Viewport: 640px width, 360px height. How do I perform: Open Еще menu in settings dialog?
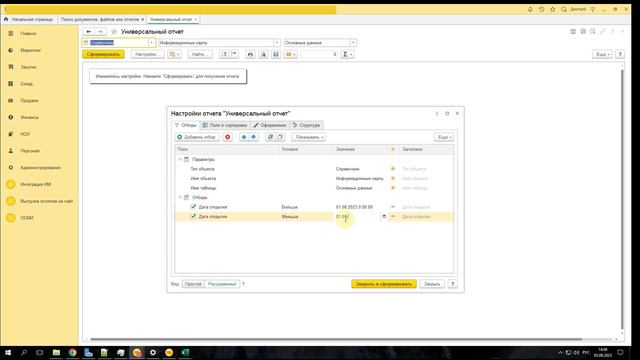coord(444,137)
